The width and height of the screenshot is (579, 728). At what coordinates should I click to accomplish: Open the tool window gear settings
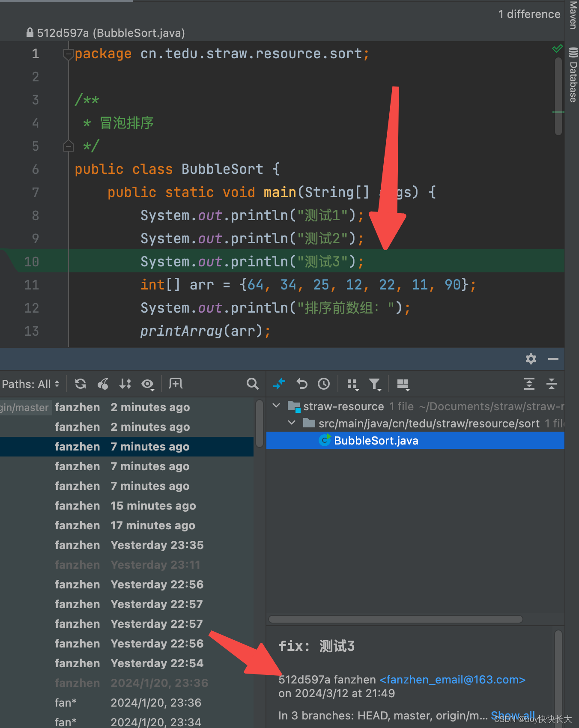tap(531, 359)
